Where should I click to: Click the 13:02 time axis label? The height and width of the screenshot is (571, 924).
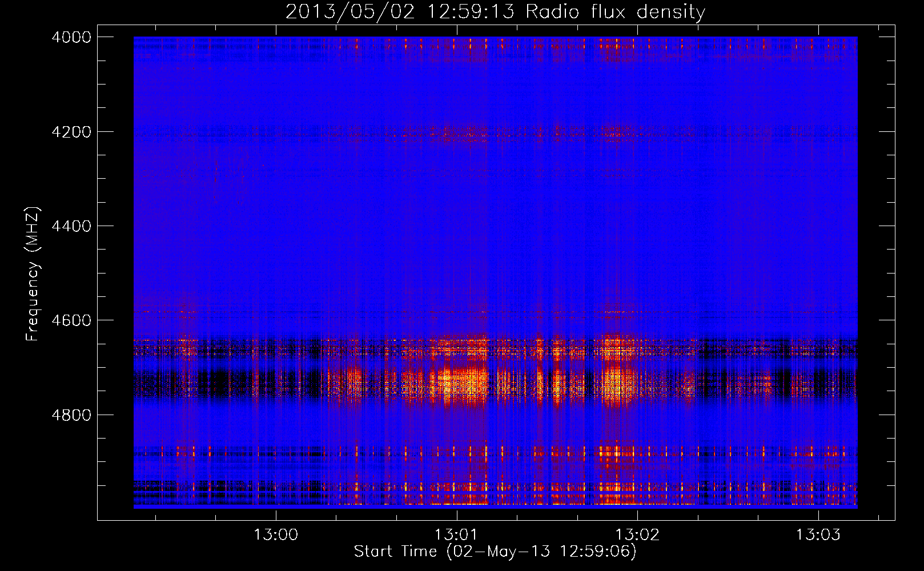637,535
